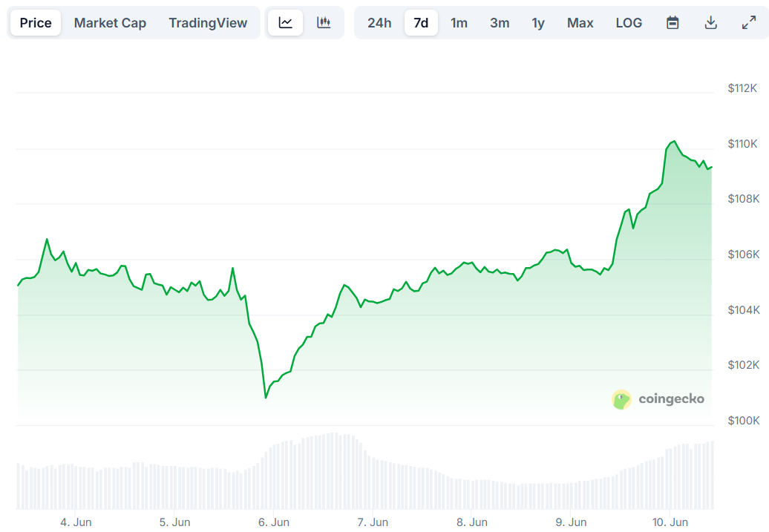Toggle LOG scale on chart
This screenshot has width=769, height=532.
(629, 22)
